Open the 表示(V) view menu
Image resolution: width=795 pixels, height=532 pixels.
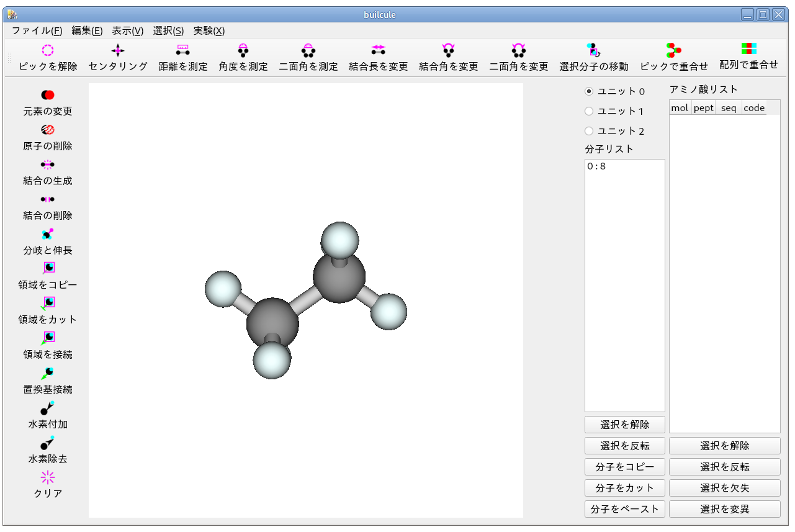click(127, 30)
